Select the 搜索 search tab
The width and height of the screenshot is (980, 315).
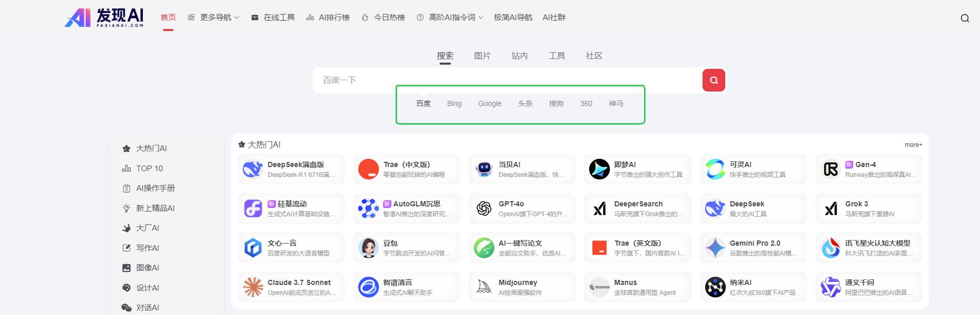click(x=445, y=56)
